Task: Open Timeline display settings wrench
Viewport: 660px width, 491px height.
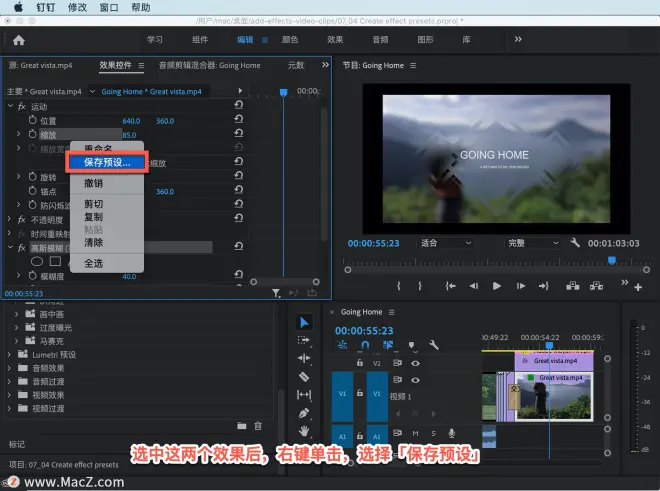Action: (434, 345)
